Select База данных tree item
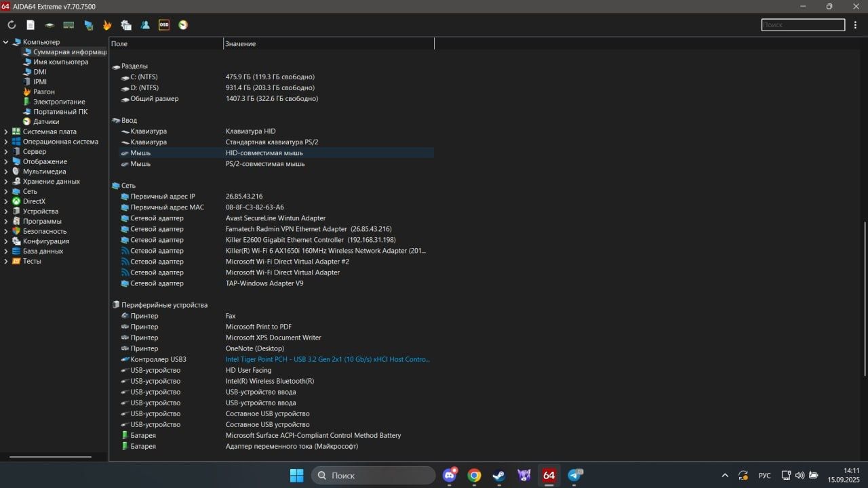The height and width of the screenshot is (488, 868). pyautogui.click(x=43, y=251)
